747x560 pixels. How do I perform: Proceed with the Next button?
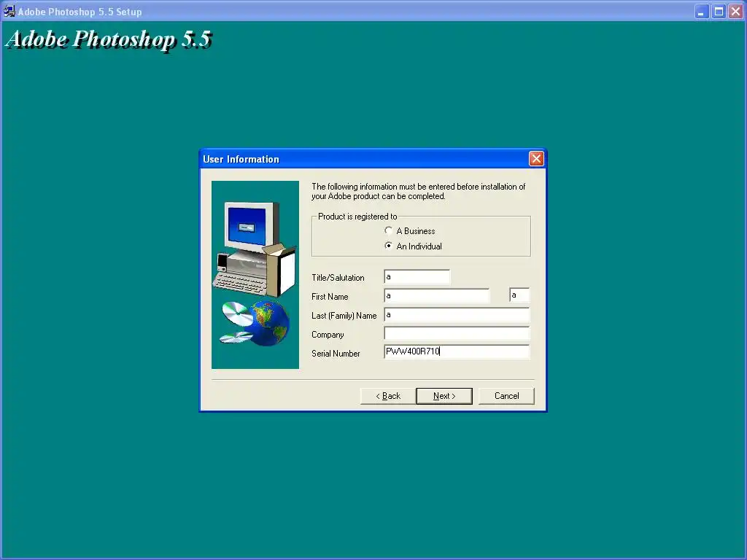point(444,396)
